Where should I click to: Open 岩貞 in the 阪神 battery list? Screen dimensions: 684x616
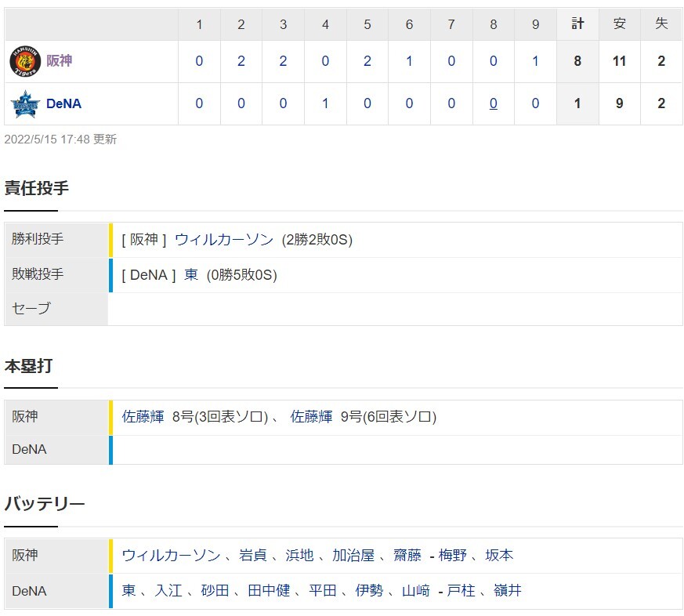(x=253, y=555)
